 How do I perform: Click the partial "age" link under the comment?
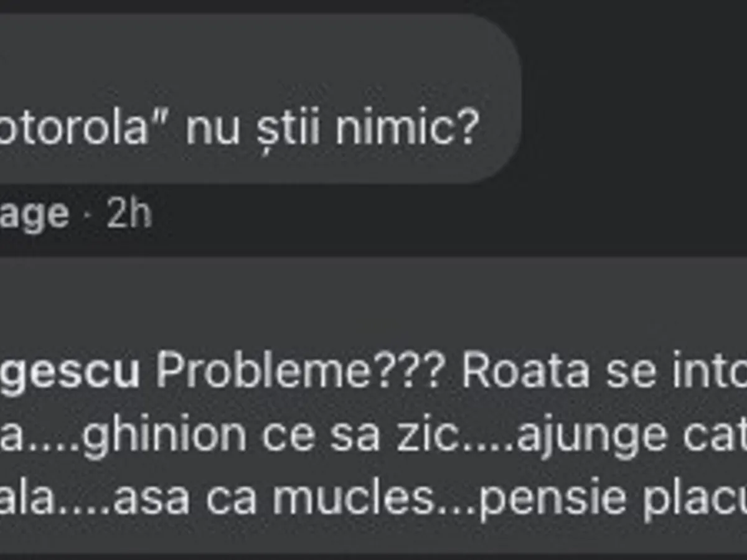point(34,215)
